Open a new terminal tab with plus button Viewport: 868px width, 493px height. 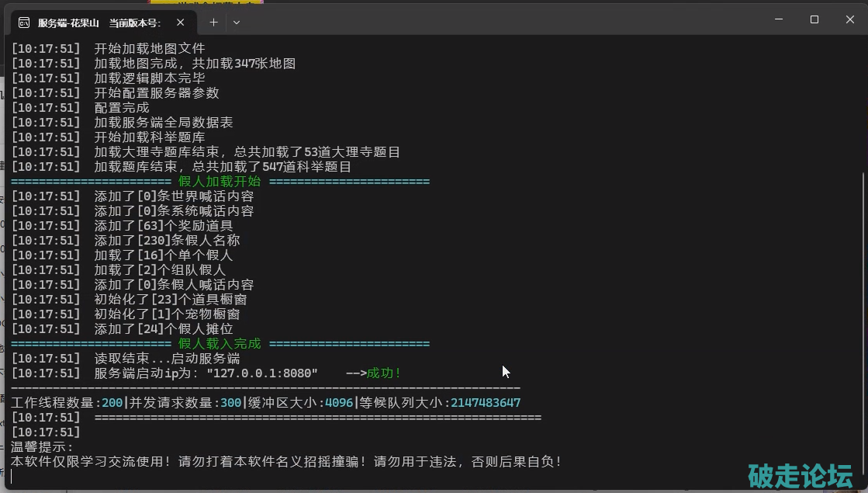click(x=213, y=22)
